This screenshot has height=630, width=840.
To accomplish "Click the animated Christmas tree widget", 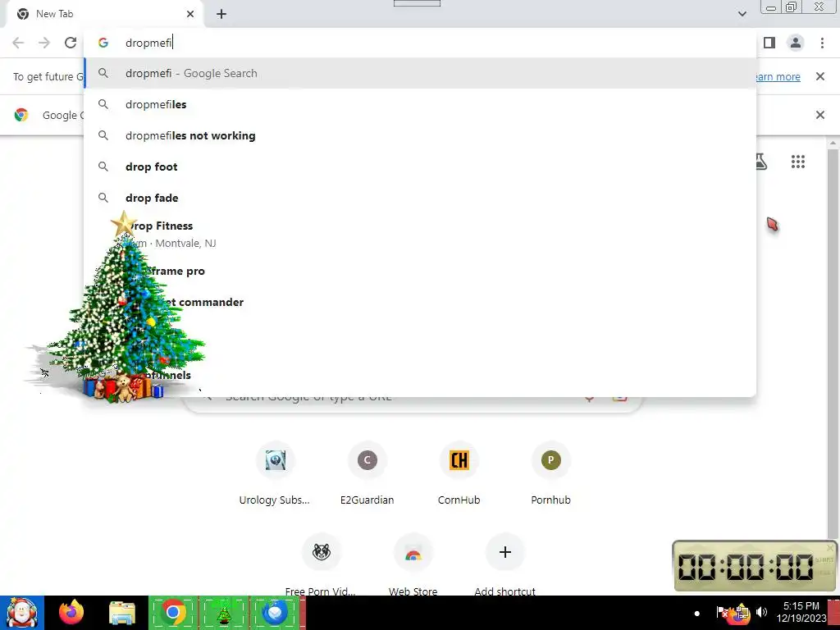I will [x=123, y=311].
